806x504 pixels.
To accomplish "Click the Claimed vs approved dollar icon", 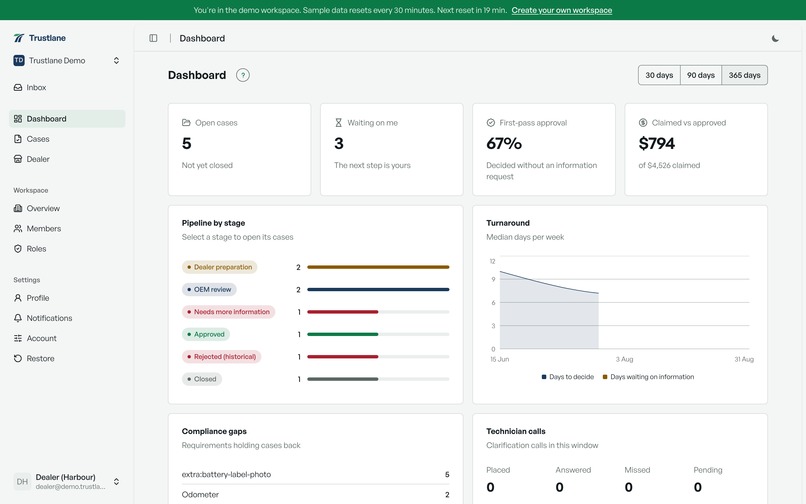I will (643, 122).
